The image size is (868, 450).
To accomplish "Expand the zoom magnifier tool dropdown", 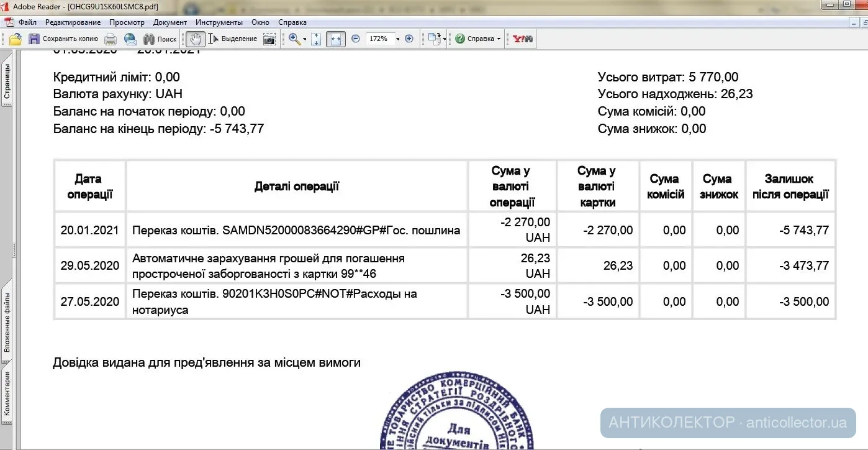I will [305, 39].
